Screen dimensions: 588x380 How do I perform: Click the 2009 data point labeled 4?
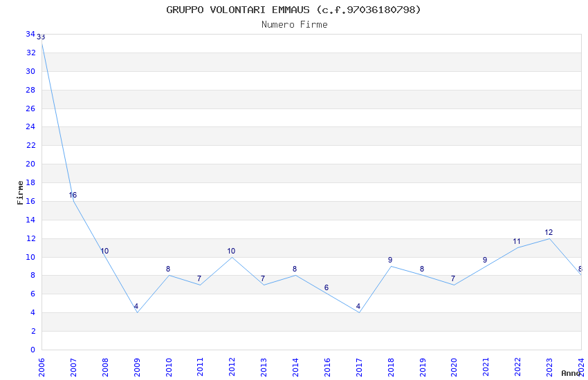(137, 312)
